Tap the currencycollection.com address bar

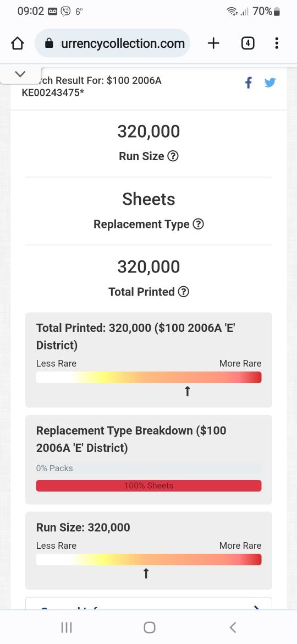pos(112,43)
